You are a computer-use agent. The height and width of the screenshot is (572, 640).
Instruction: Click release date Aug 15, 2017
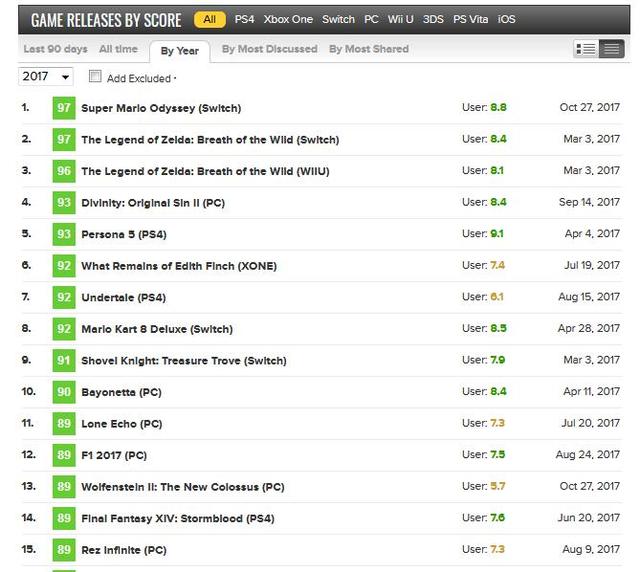click(589, 297)
